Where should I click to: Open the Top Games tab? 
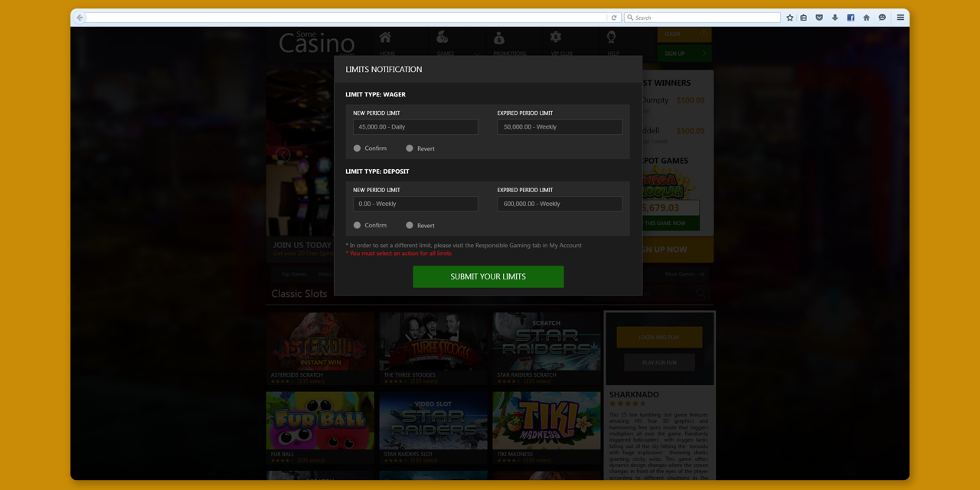(294, 274)
